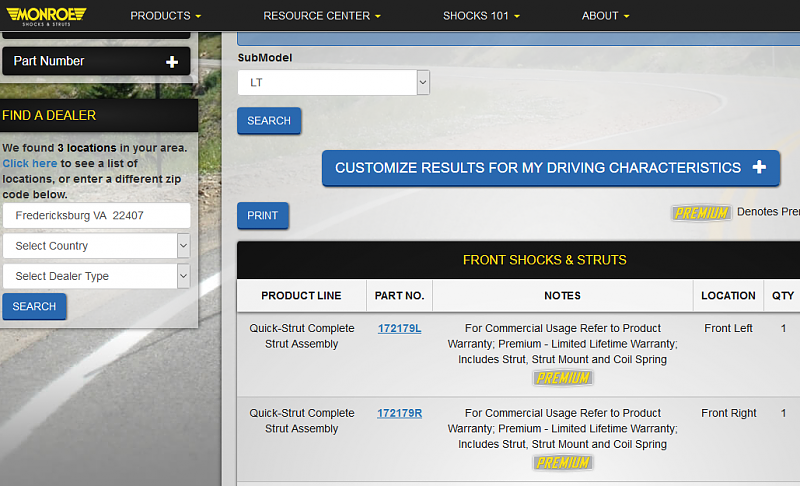Open the Select Country dropdown
800x486 pixels.
(96, 246)
